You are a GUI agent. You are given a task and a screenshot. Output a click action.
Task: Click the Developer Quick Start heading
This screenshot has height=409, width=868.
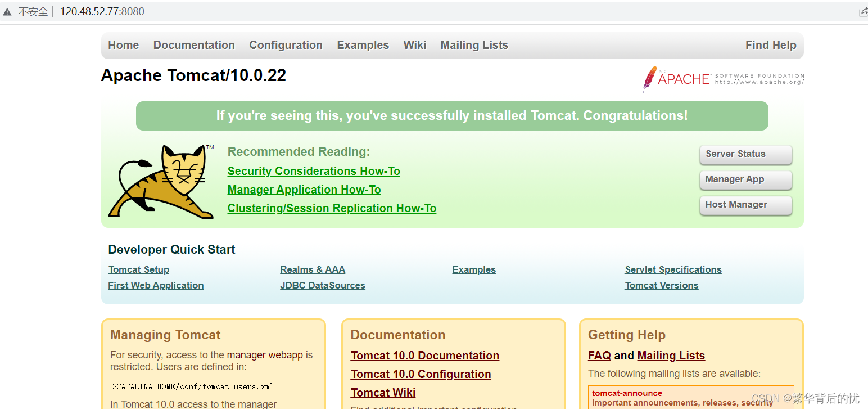(x=171, y=250)
